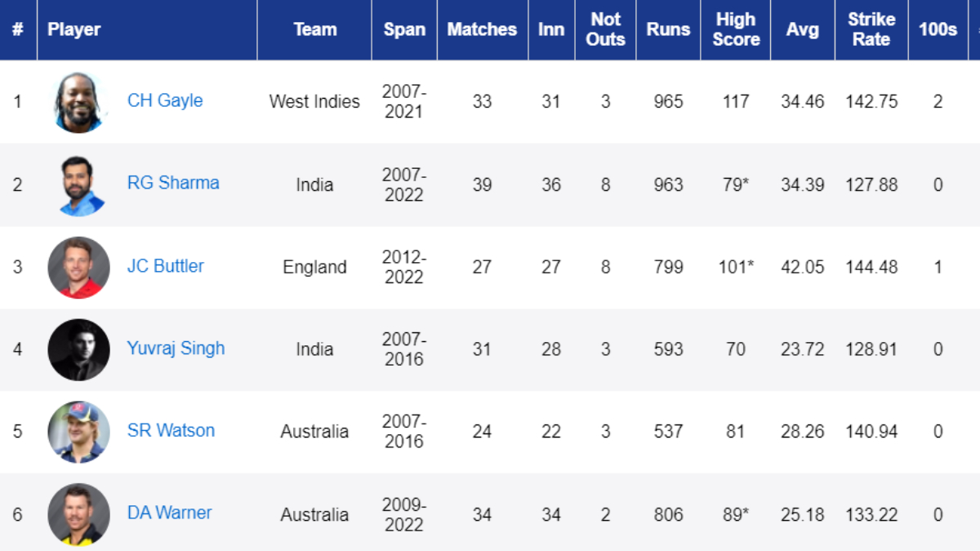Sort table by Runs column header

668,29
